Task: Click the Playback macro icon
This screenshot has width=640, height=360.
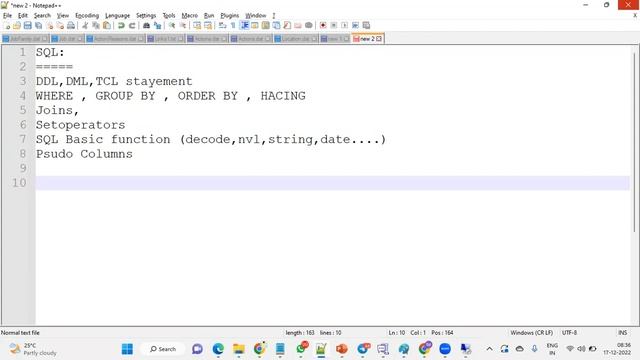Action: (344, 26)
